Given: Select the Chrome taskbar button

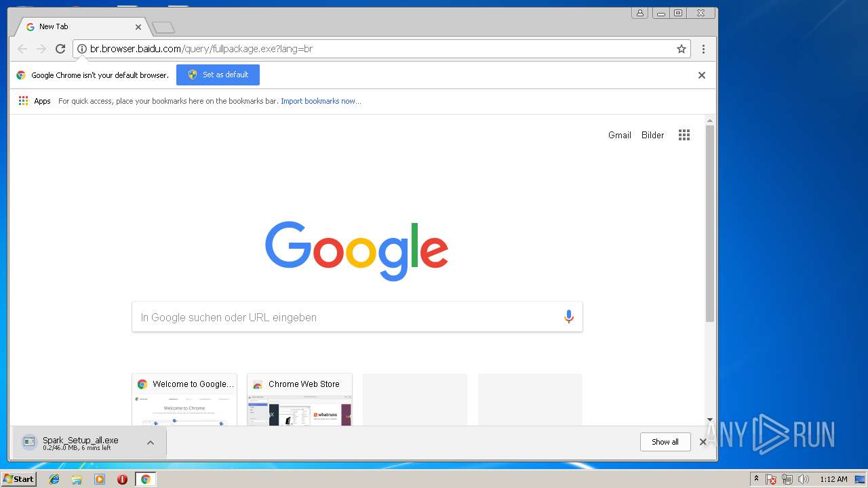Looking at the screenshot, I should (x=145, y=479).
